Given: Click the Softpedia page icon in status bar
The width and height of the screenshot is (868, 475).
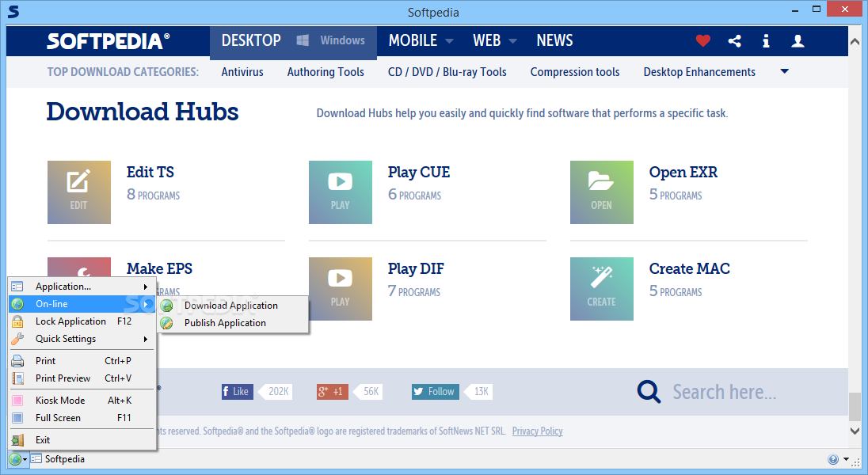Looking at the screenshot, I should click(x=36, y=459).
